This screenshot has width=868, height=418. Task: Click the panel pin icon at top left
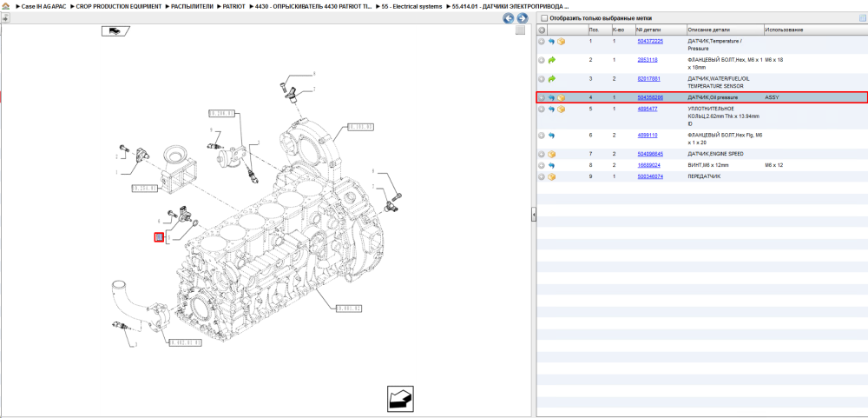pyautogui.click(x=5, y=17)
